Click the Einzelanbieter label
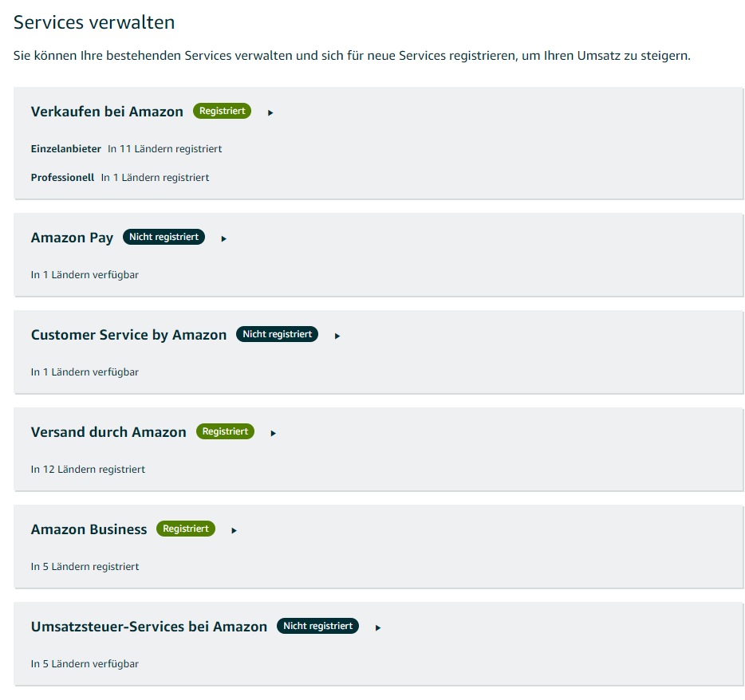This screenshot has height=700, width=745. click(66, 148)
